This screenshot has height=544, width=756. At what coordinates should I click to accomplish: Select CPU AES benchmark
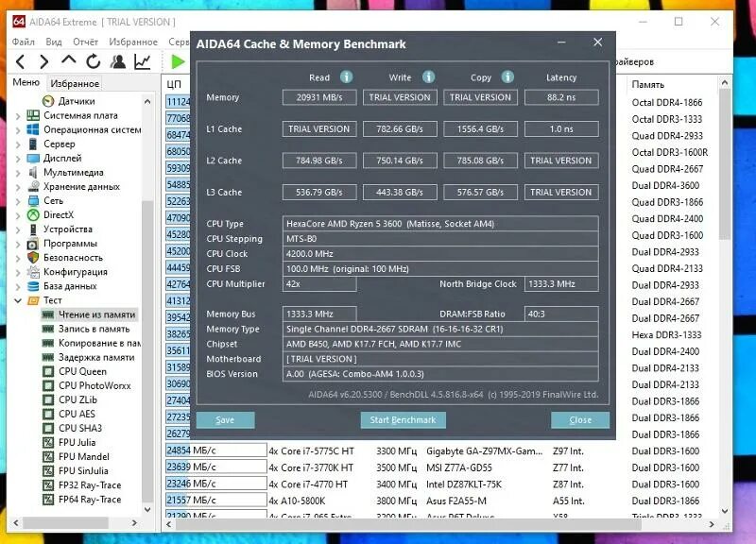[77, 414]
